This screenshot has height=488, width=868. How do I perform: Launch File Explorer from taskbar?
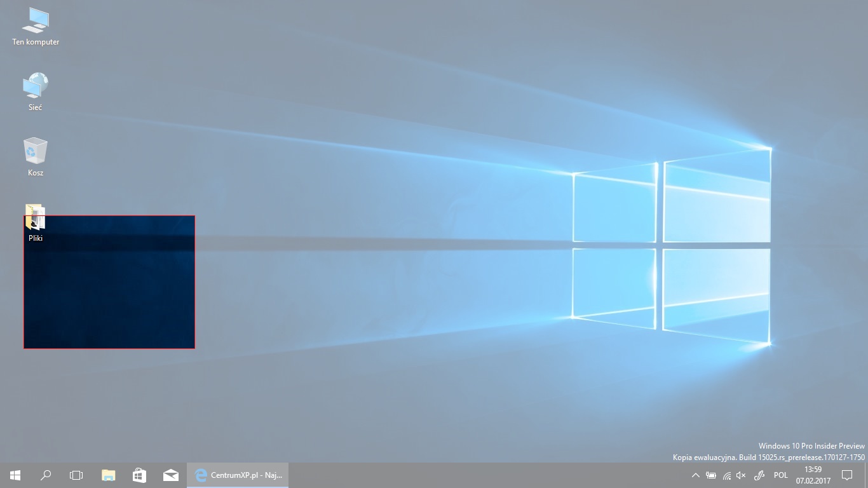tap(109, 475)
